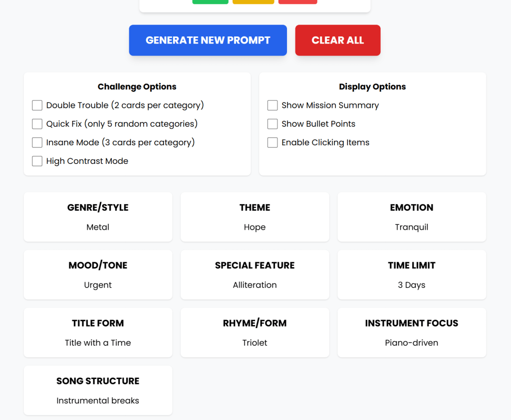Click the green button at the top
Image resolution: width=511 pixels, height=420 pixels.
[210, 1]
